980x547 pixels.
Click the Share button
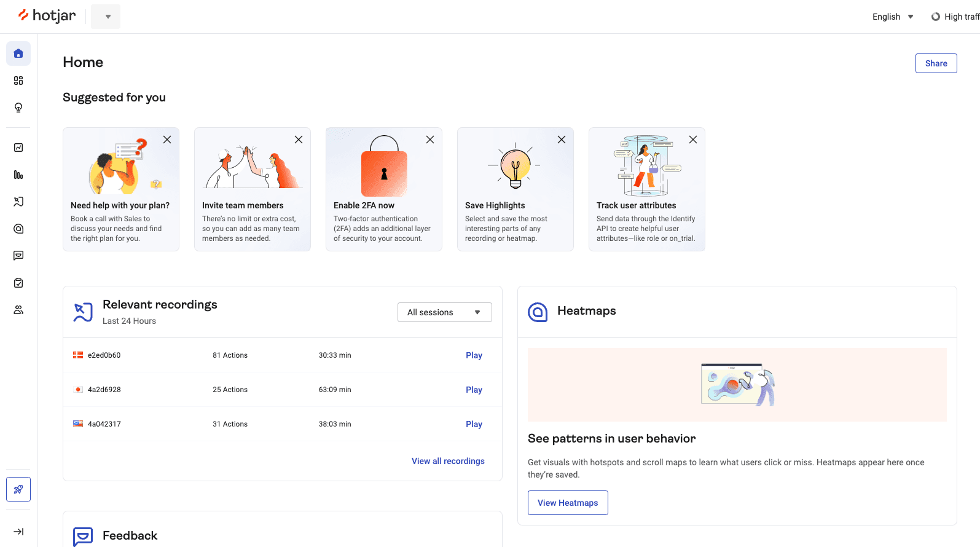(x=936, y=63)
